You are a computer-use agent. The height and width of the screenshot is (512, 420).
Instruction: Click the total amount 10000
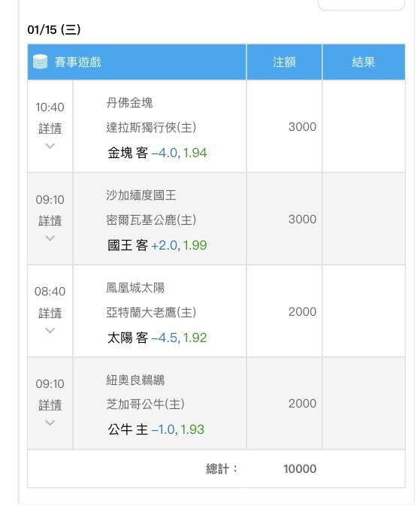tap(300, 469)
